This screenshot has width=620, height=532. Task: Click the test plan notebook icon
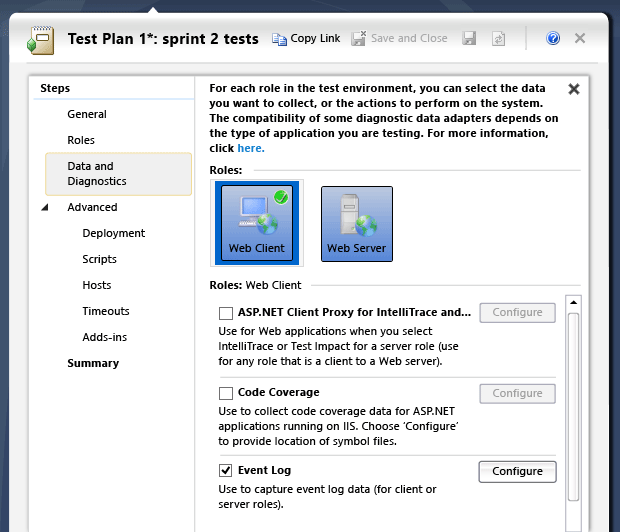tap(41, 40)
